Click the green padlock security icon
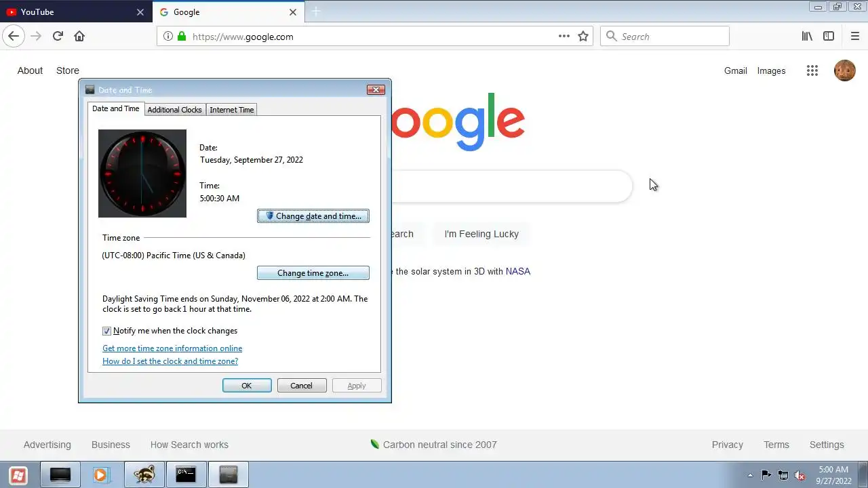 point(181,37)
